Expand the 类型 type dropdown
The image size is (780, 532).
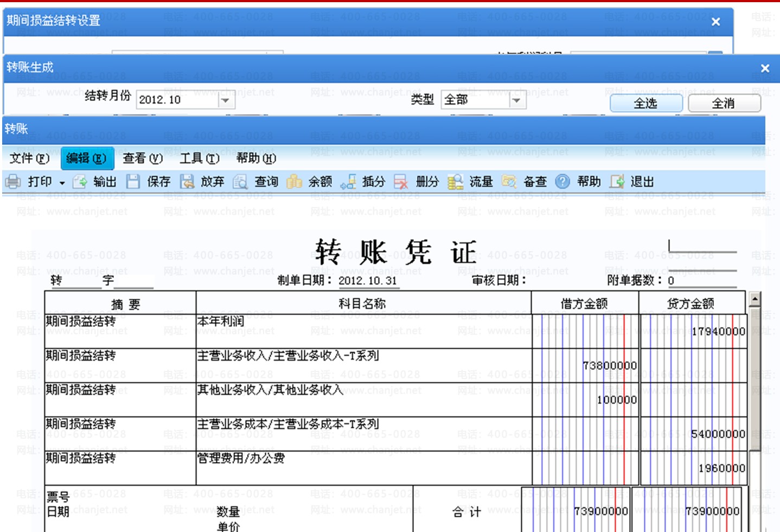click(x=516, y=100)
